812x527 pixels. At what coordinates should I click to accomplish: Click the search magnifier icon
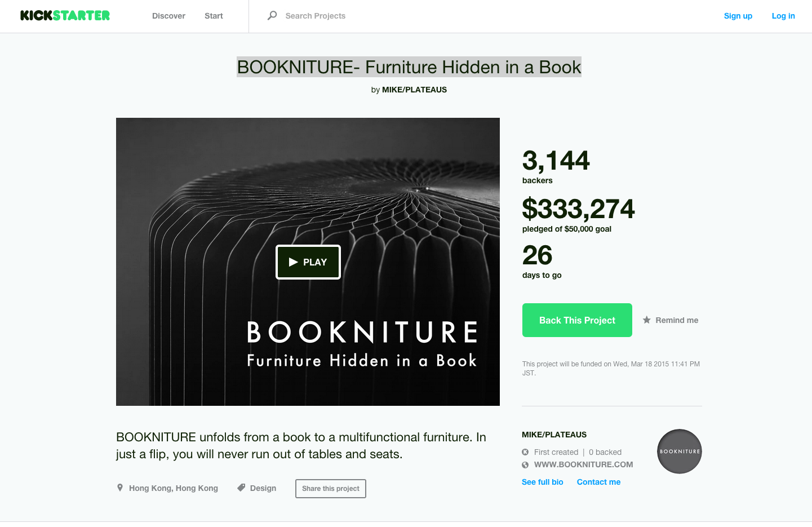pyautogui.click(x=272, y=16)
